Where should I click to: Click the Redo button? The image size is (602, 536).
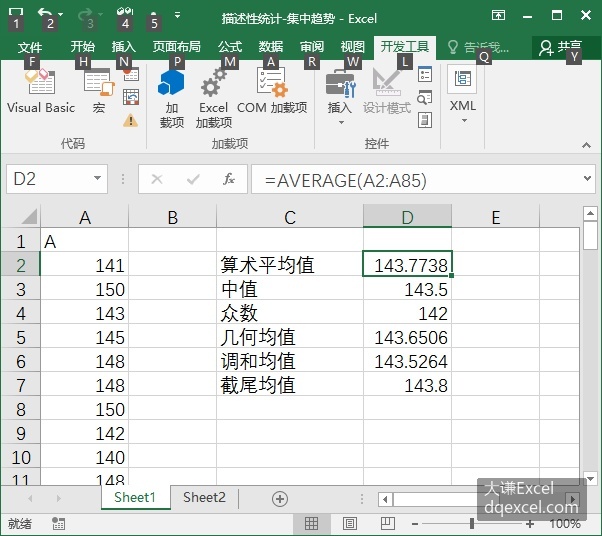(85, 15)
